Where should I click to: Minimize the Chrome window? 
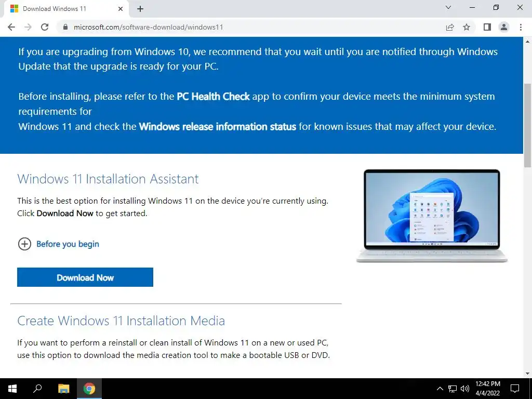[x=472, y=7]
